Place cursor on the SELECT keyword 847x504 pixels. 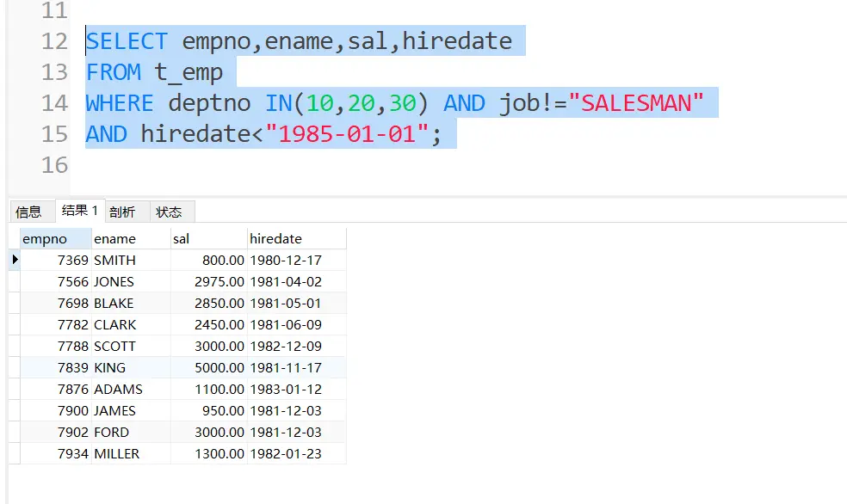tap(127, 41)
